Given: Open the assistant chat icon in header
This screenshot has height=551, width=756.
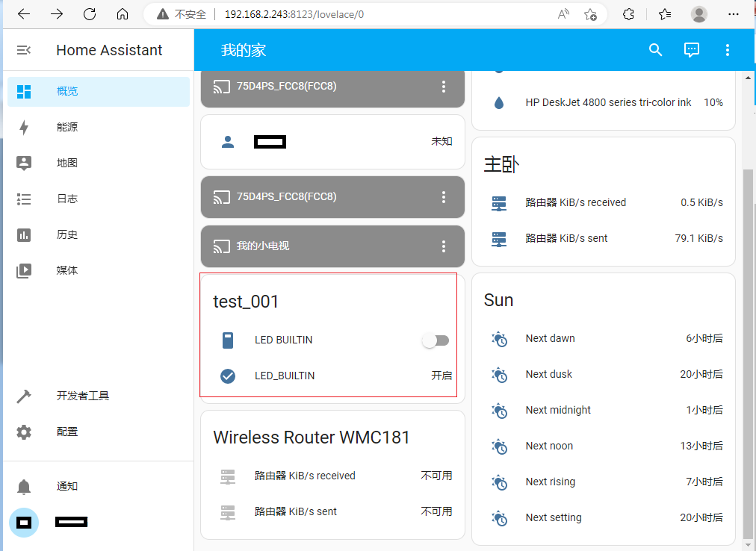Looking at the screenshot, I should [x=692, y=50].
